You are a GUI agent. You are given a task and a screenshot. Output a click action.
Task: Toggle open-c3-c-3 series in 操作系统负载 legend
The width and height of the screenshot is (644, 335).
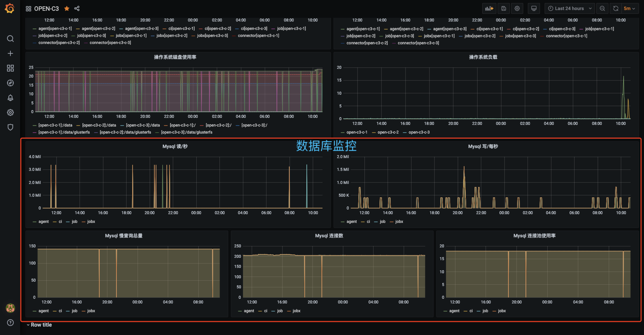tap(419, 132)
